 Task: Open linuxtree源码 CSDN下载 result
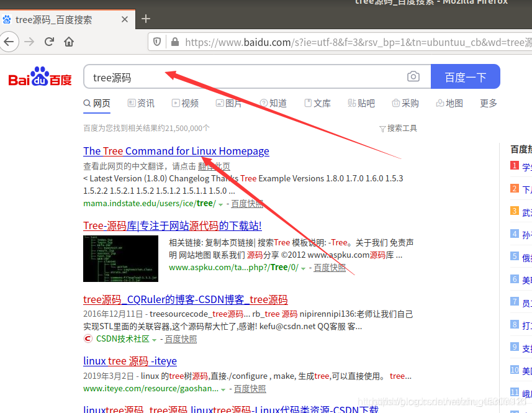(x=231, y=409)
